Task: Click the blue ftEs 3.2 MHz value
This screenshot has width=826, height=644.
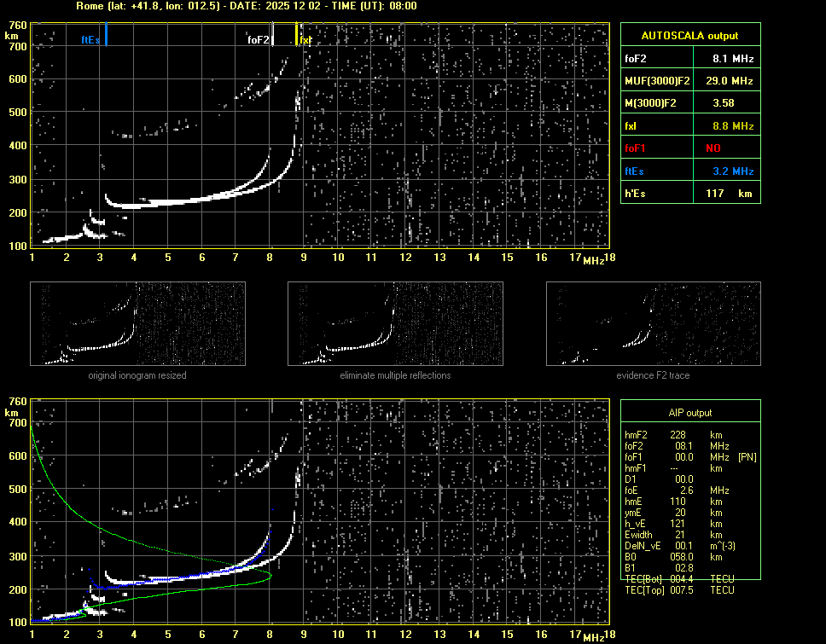Action: [x=732, y=171]
